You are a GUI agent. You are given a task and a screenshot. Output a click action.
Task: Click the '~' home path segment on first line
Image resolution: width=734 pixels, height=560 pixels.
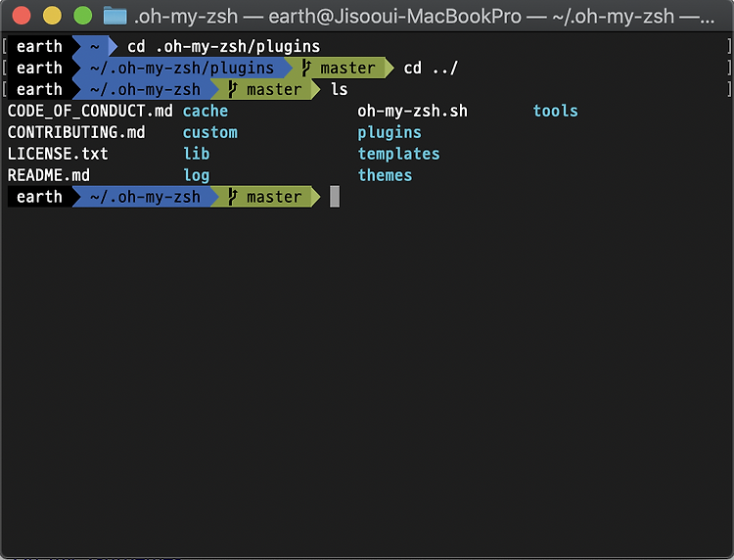point(95,47)
